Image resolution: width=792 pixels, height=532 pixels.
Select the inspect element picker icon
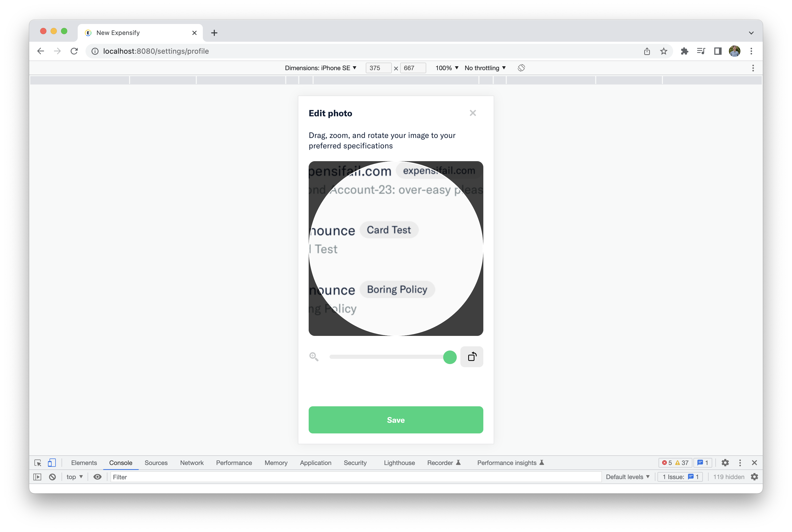pyautogui.click(x=38, y=463)
